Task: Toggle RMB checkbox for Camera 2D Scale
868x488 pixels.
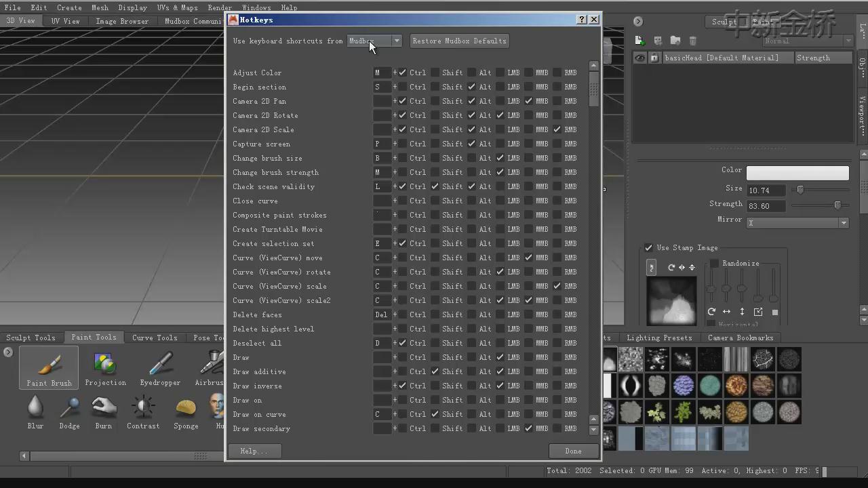Action: tap(557, 129)
